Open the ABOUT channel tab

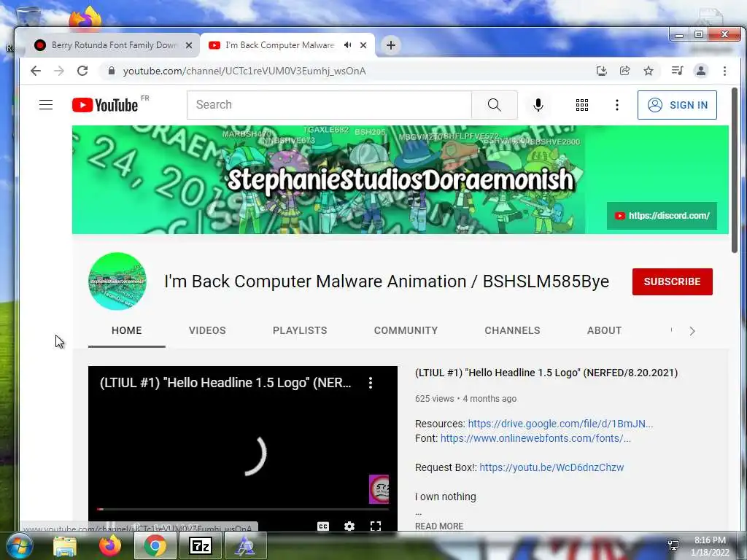tap(604, 330)
